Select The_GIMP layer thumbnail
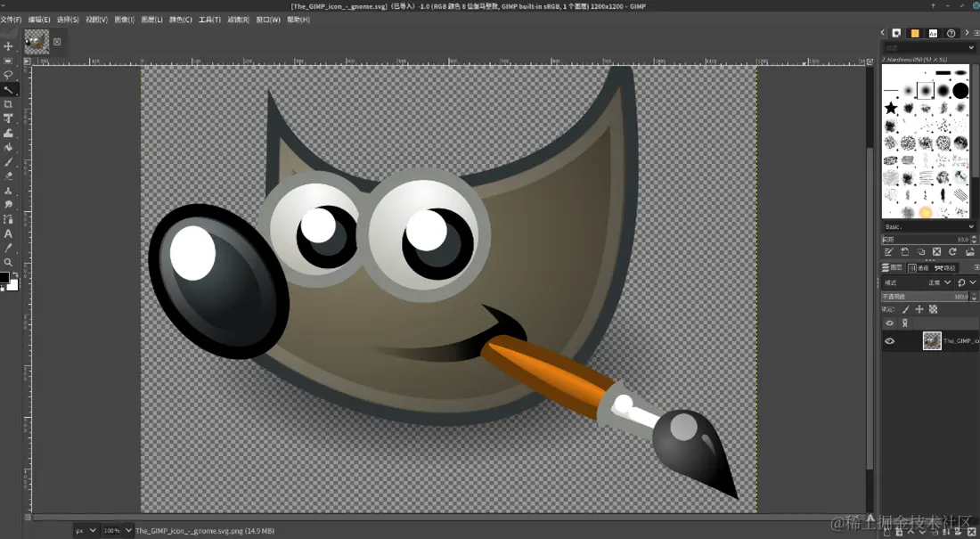 pyautogui.click(x=932, y=341)
